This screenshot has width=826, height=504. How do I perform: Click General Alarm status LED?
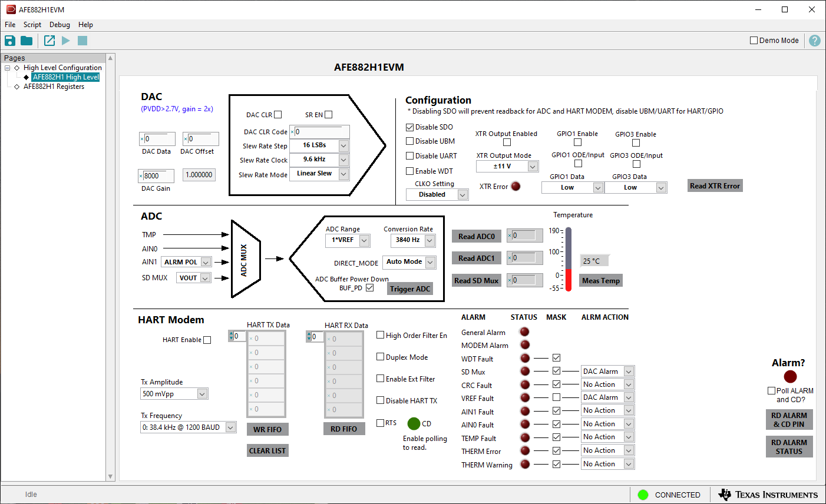point(524,332)
